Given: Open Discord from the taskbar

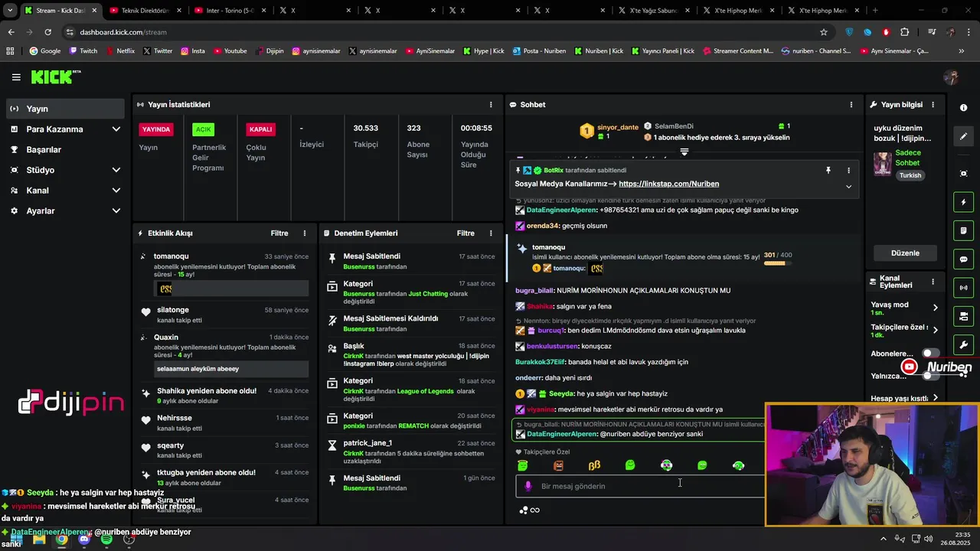Looking at the screenshot, I should pos(84,539).
